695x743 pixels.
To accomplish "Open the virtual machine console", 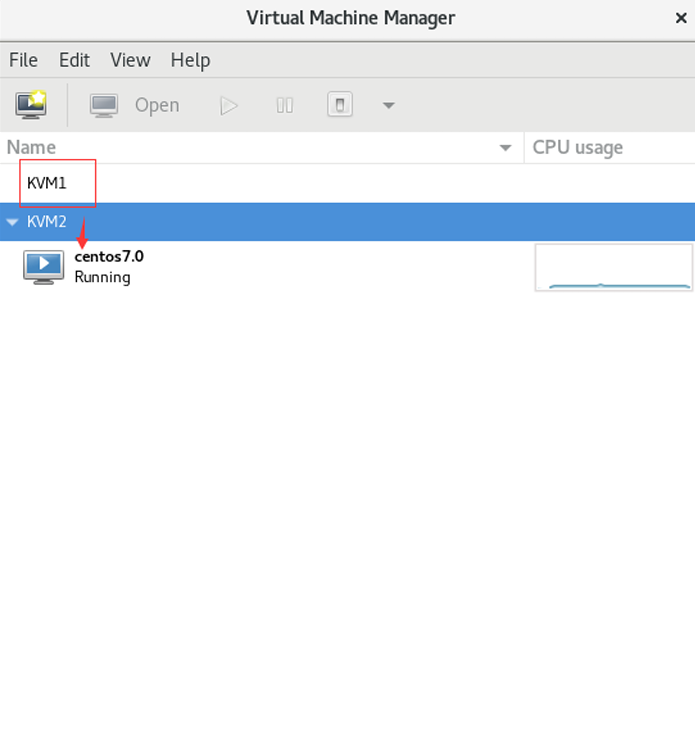I will (135, 105).
